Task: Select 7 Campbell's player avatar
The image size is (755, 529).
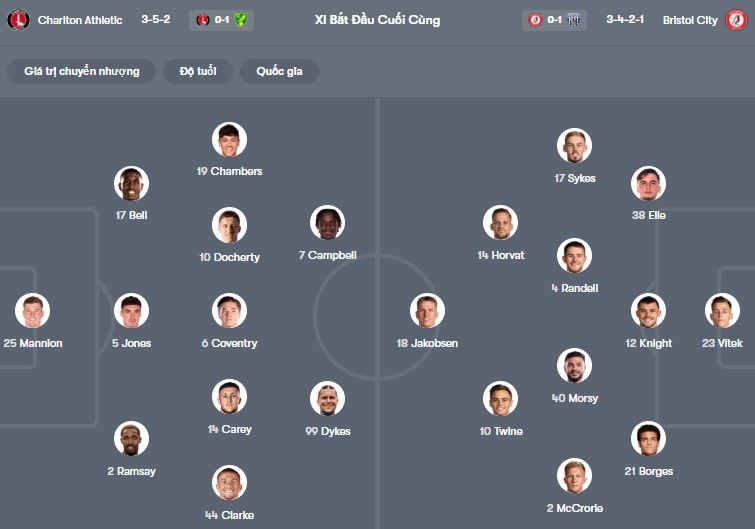Action: coord(327,223)
